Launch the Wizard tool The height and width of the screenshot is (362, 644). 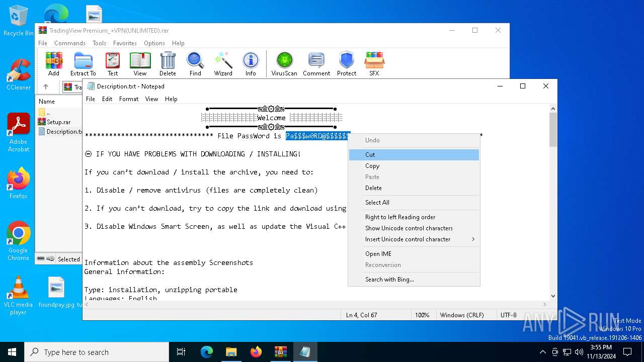click(223, 64)
